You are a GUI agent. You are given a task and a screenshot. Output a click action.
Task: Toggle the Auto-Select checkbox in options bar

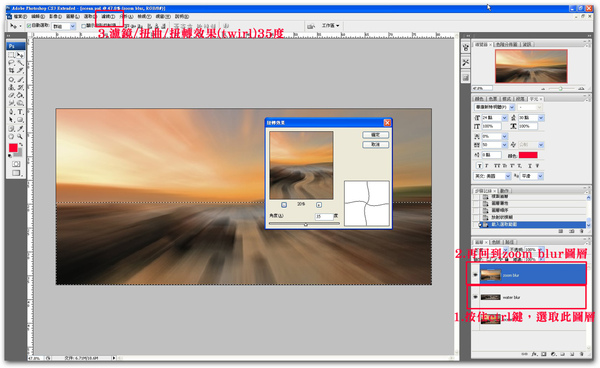click(x=29, y=26)
